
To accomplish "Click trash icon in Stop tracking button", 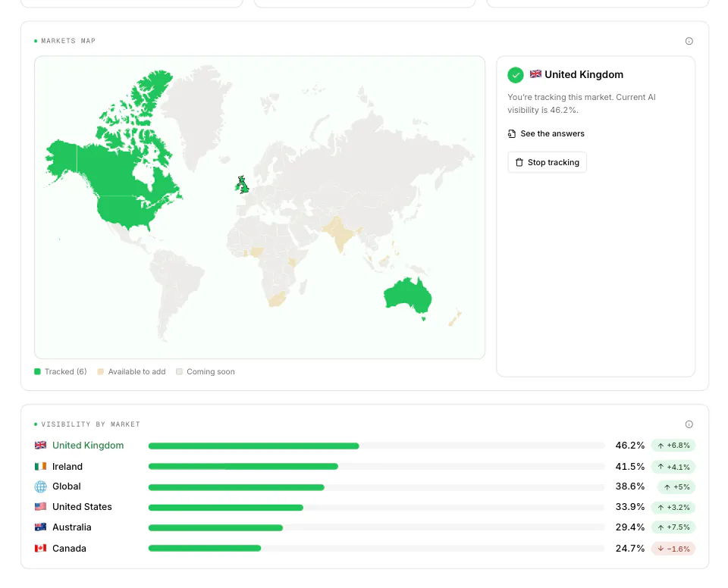I will (519, 162).
